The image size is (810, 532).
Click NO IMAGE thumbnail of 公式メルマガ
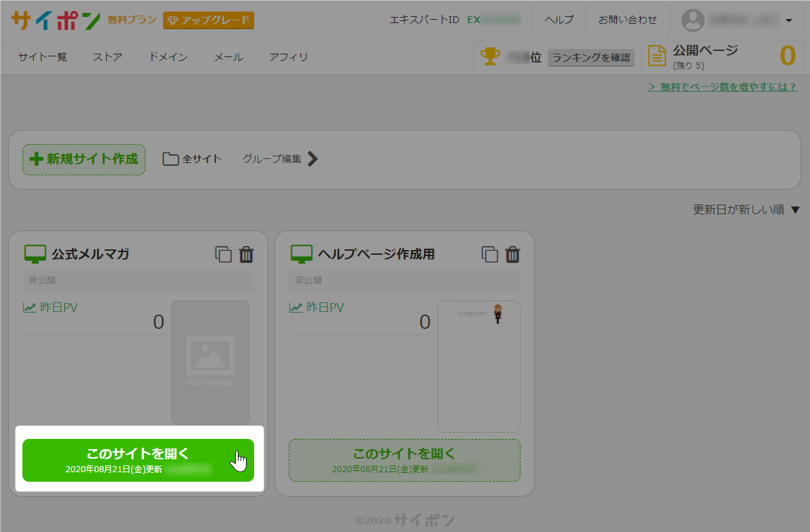point(210,362)
